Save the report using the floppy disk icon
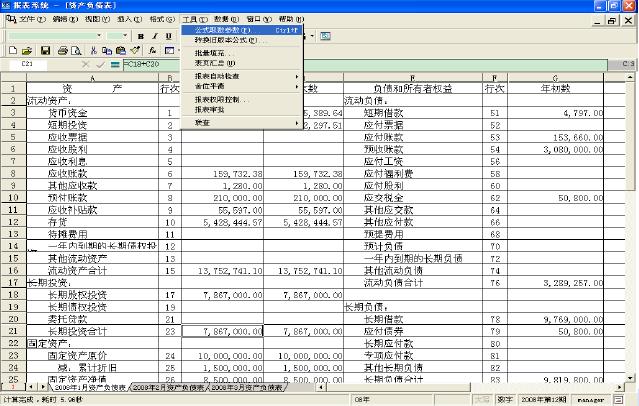 tap(45, 50)
